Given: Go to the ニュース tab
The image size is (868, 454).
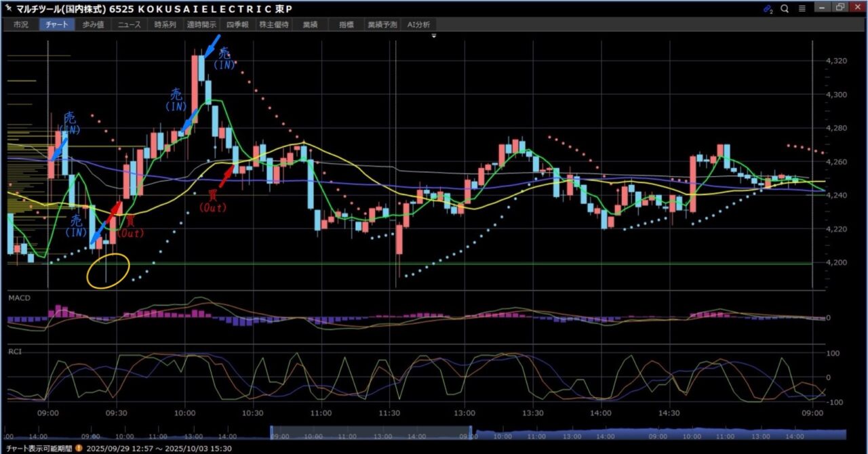Looking at the screenshot, I should [129, 24].
